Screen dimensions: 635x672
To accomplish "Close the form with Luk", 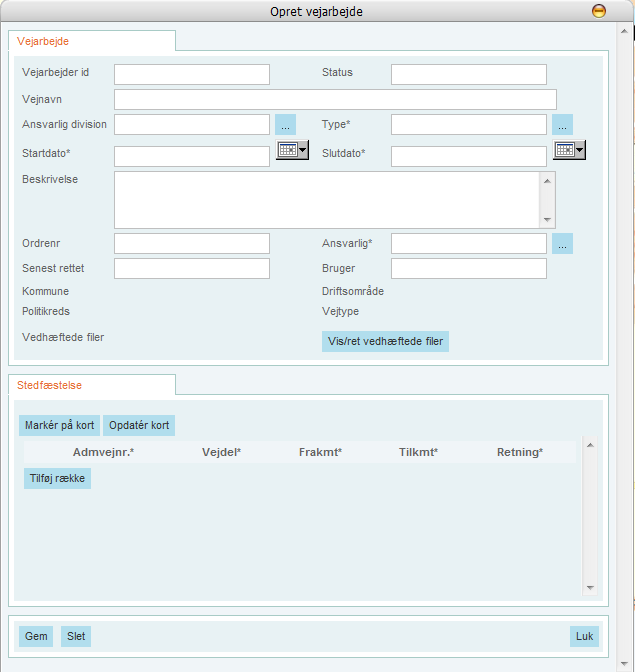I will tap(584, 636).
